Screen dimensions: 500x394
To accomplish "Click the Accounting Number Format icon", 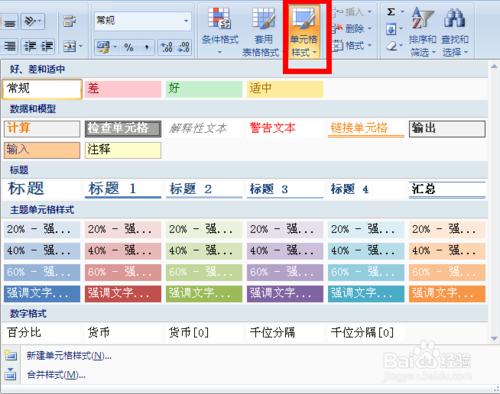I will coord(103,47).
